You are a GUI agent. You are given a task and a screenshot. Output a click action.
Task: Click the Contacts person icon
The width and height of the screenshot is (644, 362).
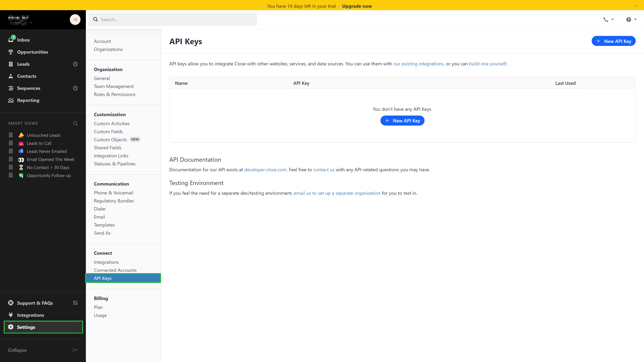11,76
